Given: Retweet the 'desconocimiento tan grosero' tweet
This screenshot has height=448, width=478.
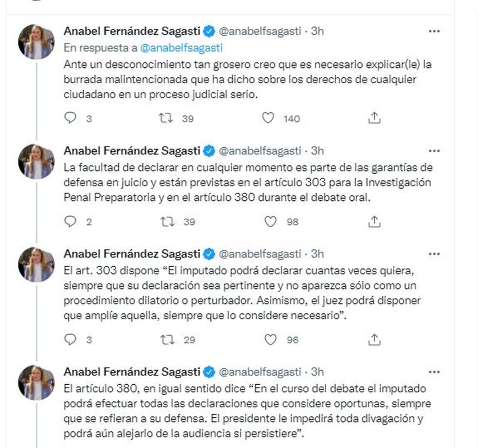Looking at the screenshot, I should point(165,118).
